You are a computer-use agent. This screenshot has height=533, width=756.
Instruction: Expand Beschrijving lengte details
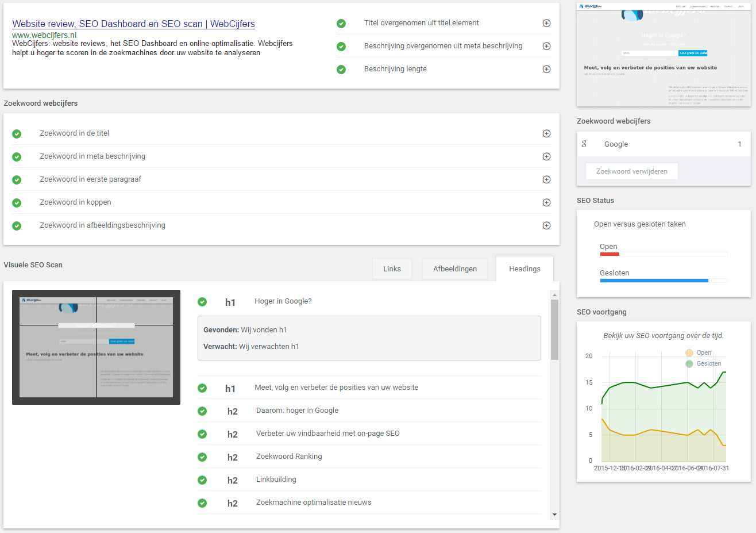point(547,69)
